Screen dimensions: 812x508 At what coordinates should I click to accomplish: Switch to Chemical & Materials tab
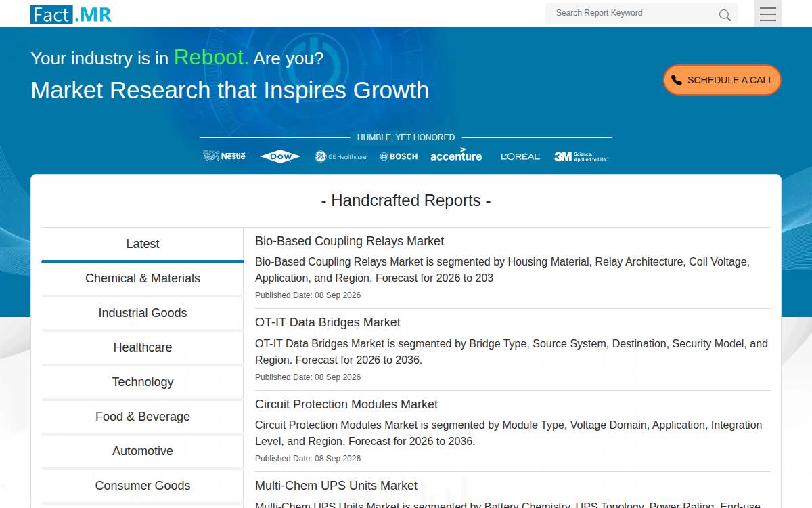point(143,278)
